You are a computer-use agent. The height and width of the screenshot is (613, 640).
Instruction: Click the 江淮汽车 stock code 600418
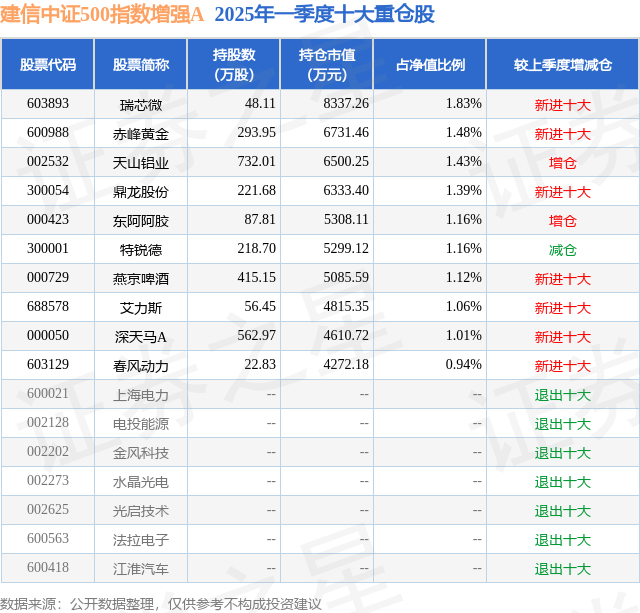pyautogui.click(x=48, y=567)
